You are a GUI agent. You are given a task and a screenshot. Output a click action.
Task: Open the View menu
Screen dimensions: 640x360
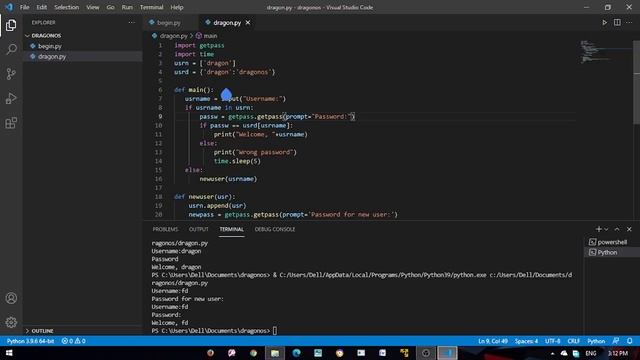pyautogui.click(x=93, y=7)
